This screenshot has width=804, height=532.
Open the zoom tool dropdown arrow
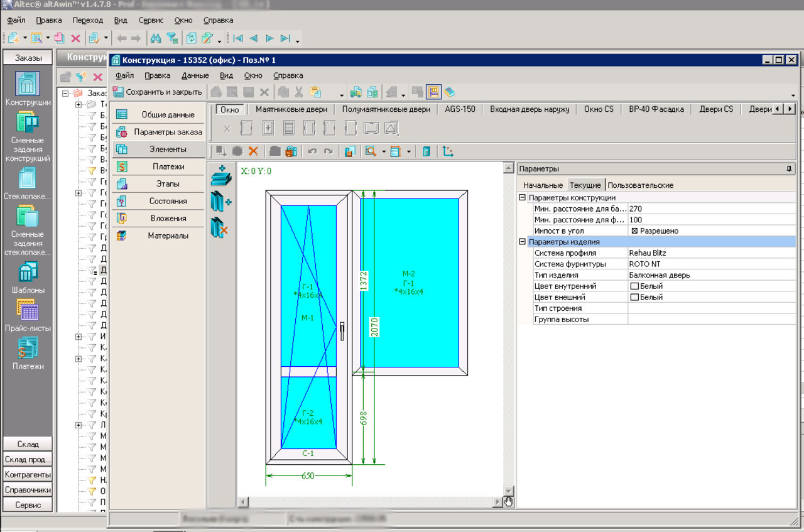point(383,151)
